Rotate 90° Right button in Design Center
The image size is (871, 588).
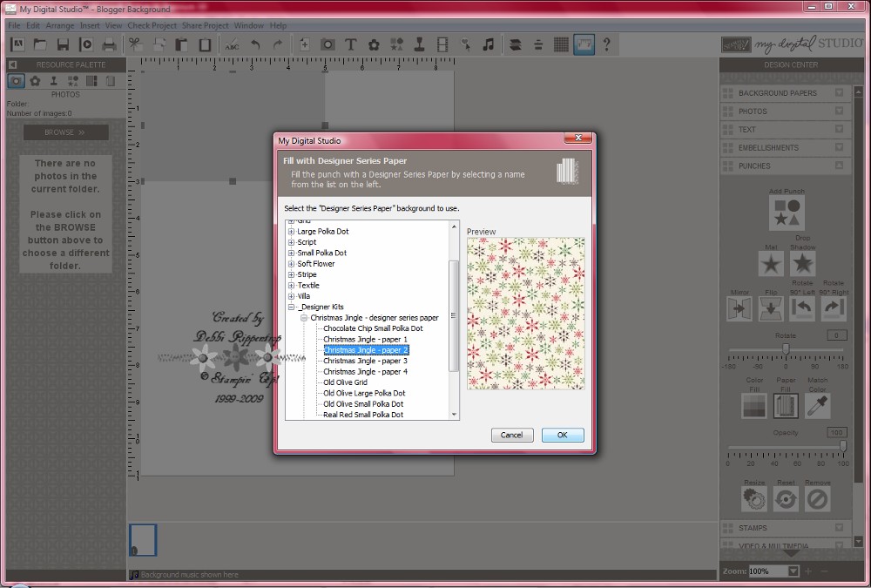point(834,308)
